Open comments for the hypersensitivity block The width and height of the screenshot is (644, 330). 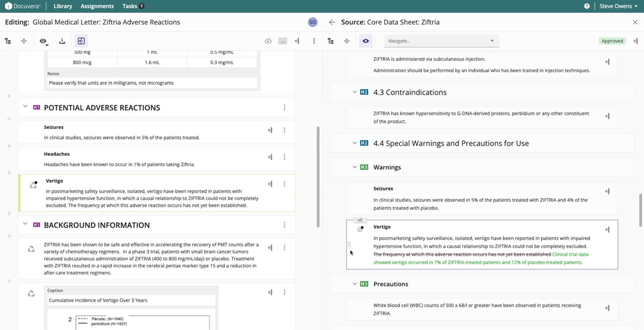[x=607, y=116]
